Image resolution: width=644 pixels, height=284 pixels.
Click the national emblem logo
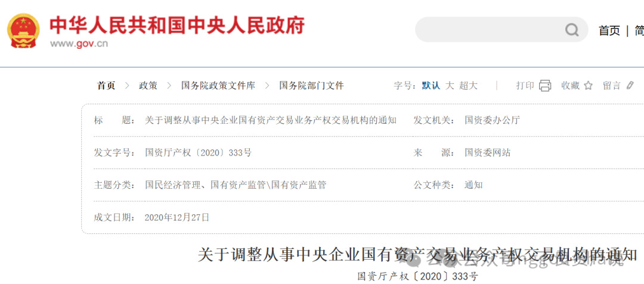(x=24, y=31)
